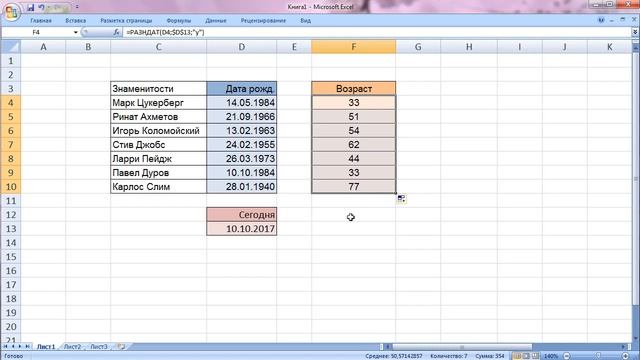Click the zoom slider handle
Screen dimensions: 640x360
[598, 356]
